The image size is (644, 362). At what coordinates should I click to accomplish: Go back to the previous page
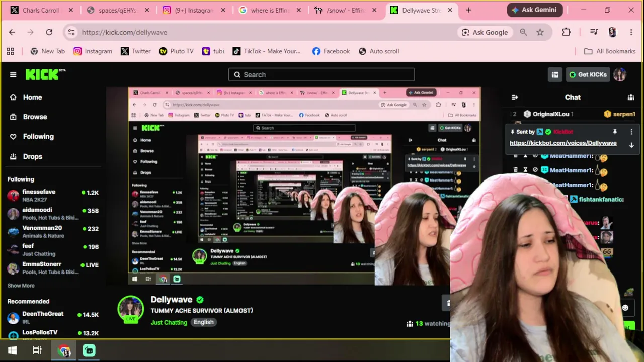pos(12,32)
